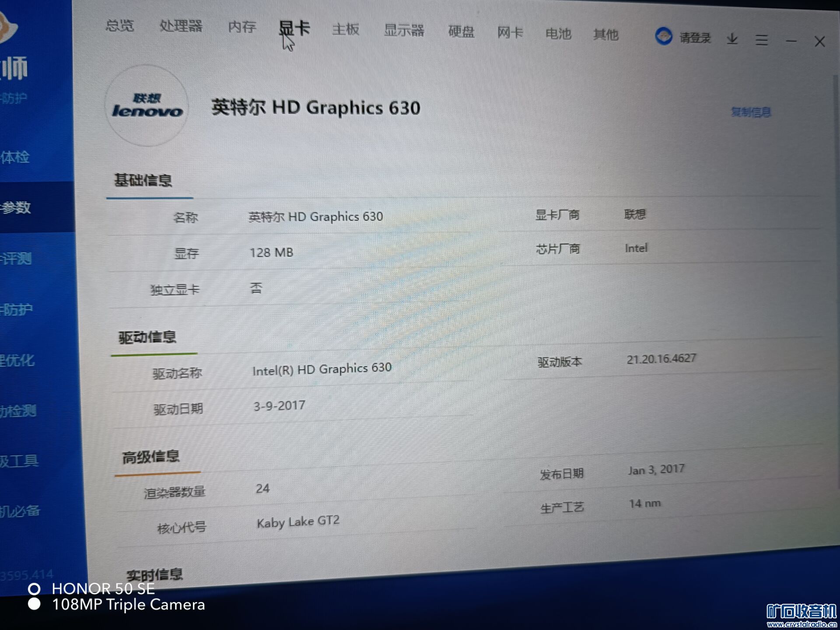
Task: Click the 14 nm process value
Action: coord(645,504)
